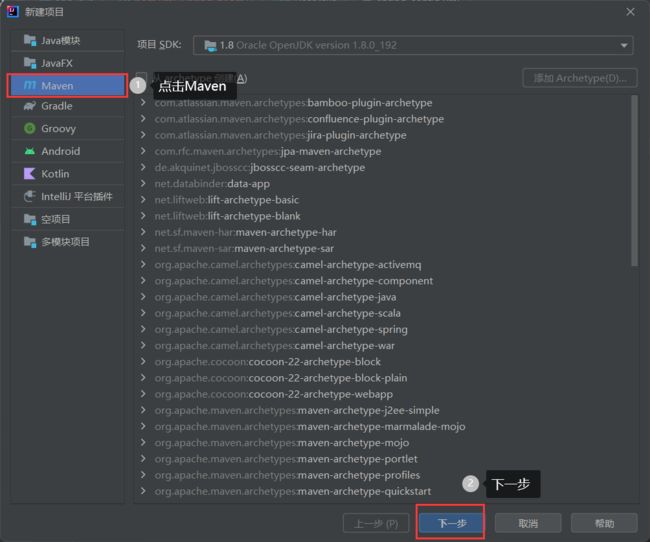
Task: Toggle the create from archetype checkbox
Action: (142, 78)
